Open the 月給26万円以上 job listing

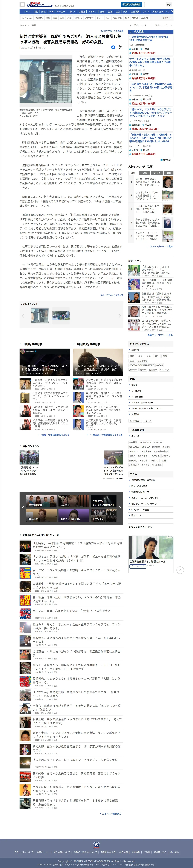point(151,38)
